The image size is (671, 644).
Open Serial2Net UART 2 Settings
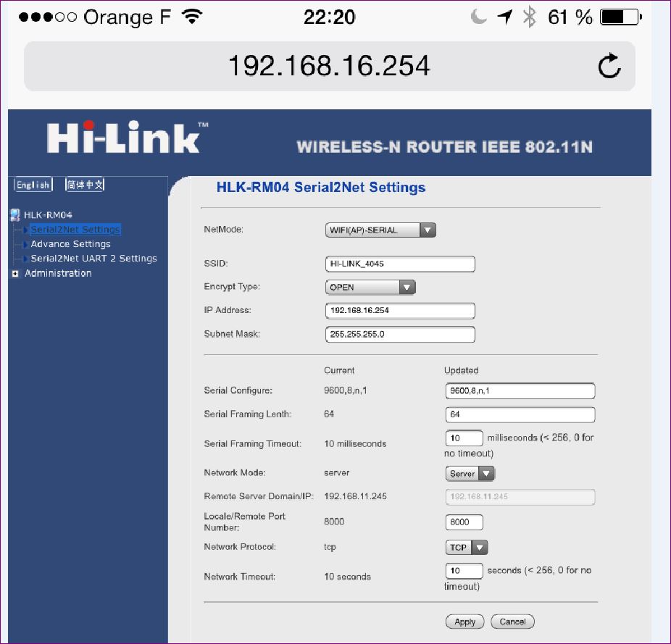coord(93,259)
